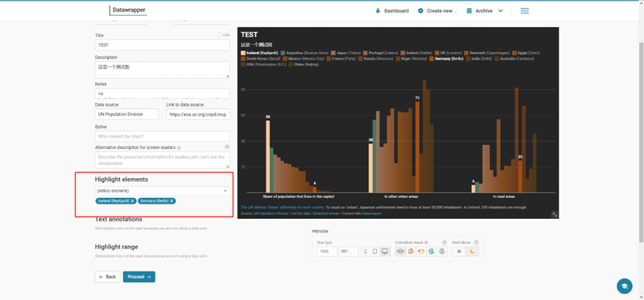This screenshot has width=644, height=300.
Task: Open the select element dropdown
Action: click(x=162, y=191)
